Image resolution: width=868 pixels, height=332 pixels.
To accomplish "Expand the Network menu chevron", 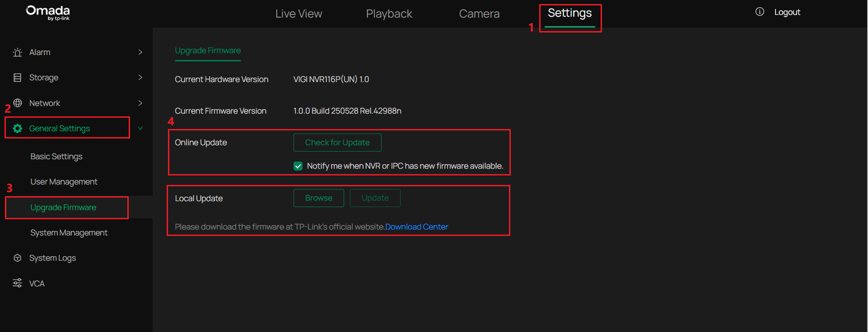I will (x=140, y=103).
